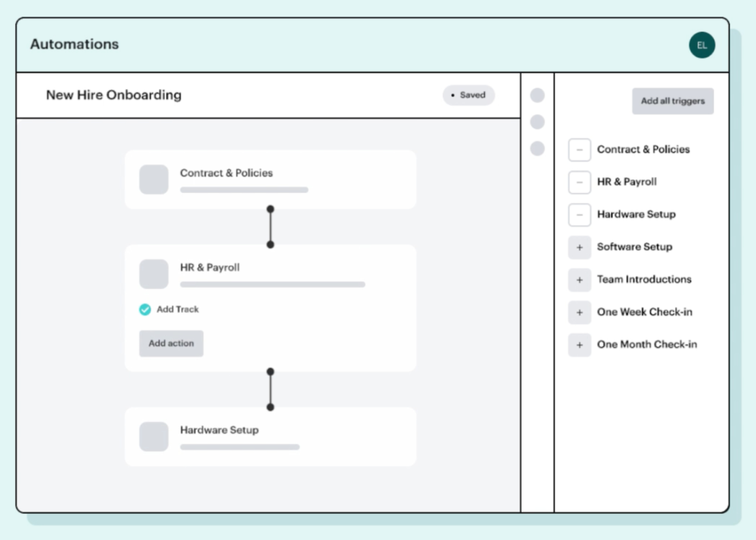
Task: Click minus icon beside Contract & Policies trigger
Action: coord(580,149)
